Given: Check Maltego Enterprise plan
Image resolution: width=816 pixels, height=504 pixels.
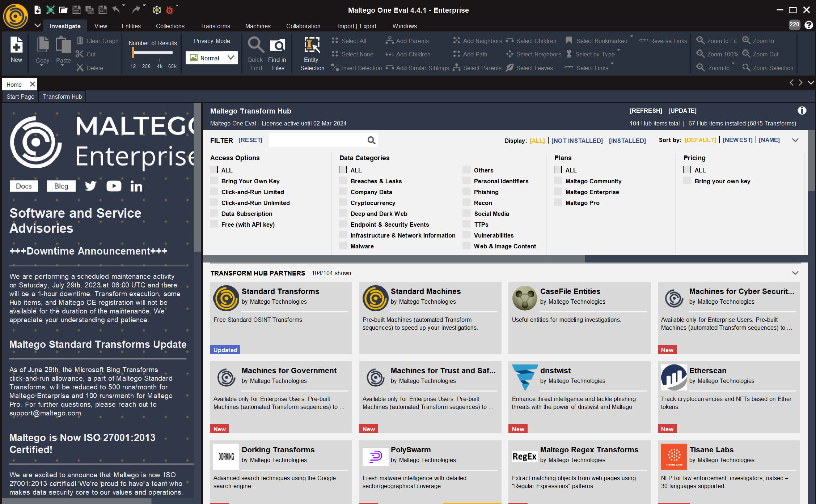Looking at the screenshot, I should click(x=558, y=192).
